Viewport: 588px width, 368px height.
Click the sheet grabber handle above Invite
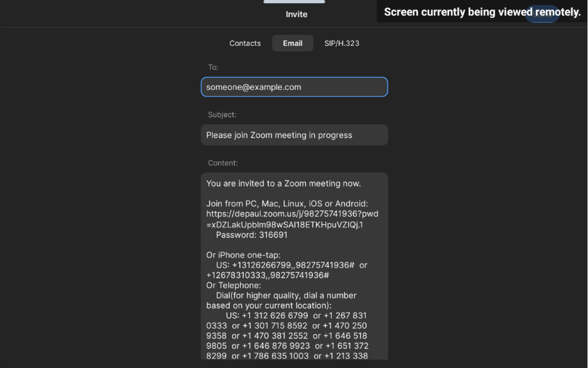(x=295, y=1)
